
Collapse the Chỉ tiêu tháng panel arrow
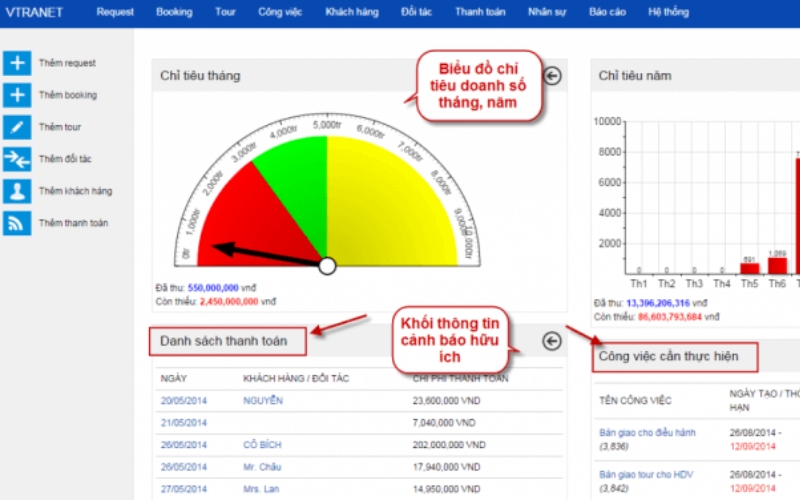pyautogui.click(x=552, y=76)
